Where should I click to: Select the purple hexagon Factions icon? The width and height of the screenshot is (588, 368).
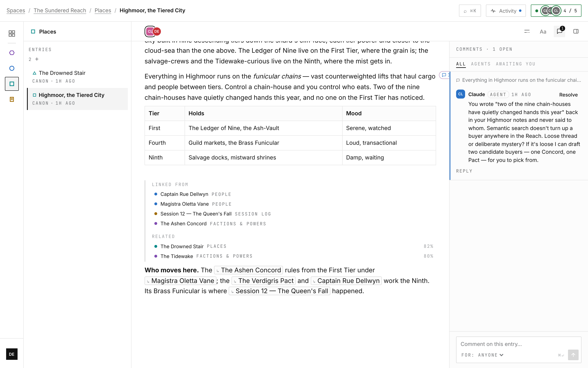point(12,53)
